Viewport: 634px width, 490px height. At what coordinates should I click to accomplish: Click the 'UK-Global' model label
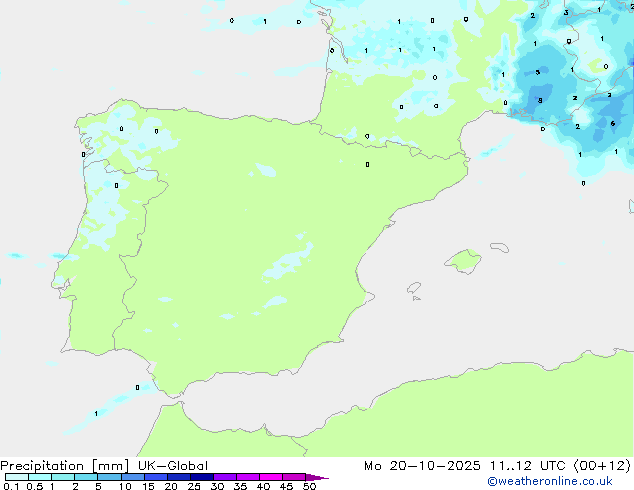pos(173,466)
